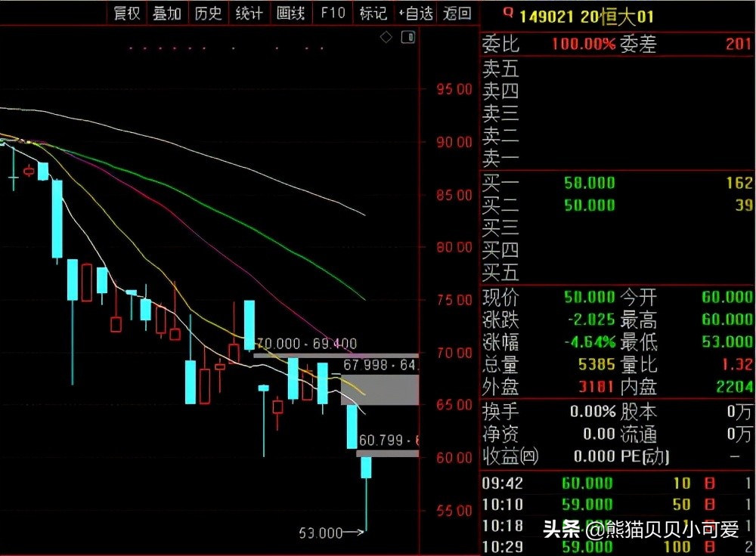
Task: Click the search magnifier icon beside 149021
Action: coord(508,13)
